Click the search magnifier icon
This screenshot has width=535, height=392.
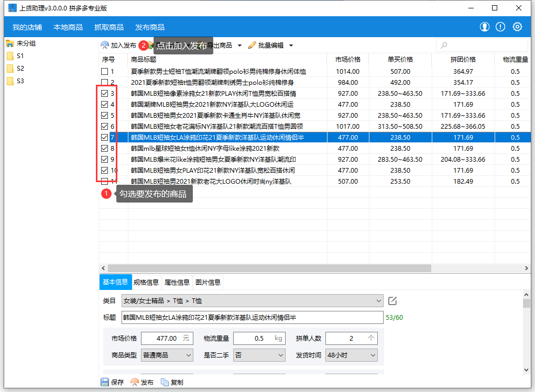pyautogui.click(x=444, y=46)
